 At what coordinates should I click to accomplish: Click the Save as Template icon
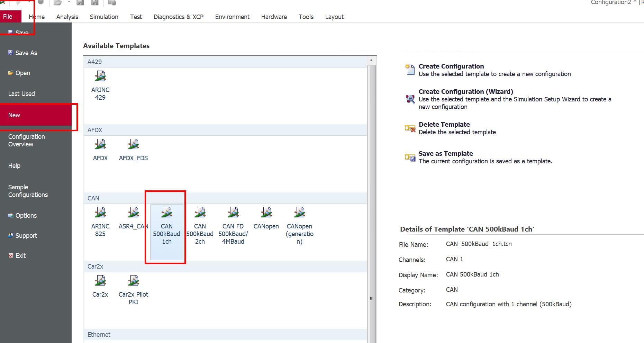[410, 158]
